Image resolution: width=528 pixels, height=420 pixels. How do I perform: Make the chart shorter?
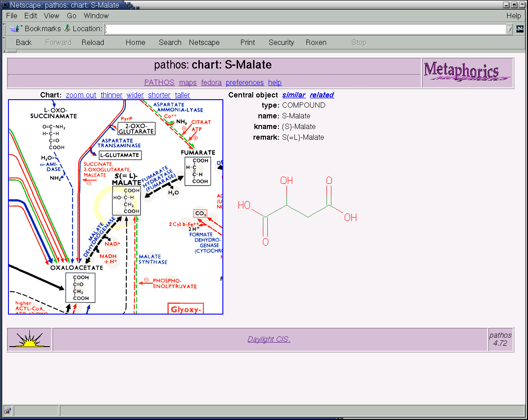(159, 95)
